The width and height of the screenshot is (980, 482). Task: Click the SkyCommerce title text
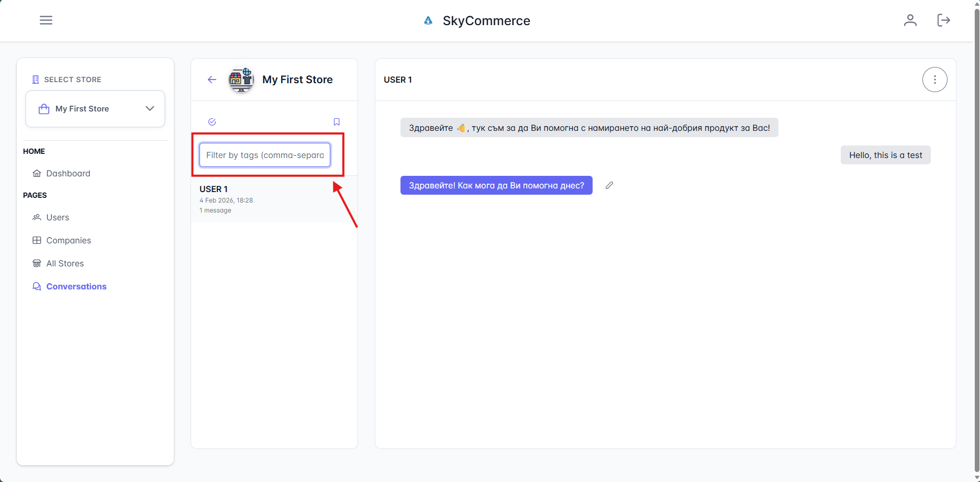coord(486,21)
